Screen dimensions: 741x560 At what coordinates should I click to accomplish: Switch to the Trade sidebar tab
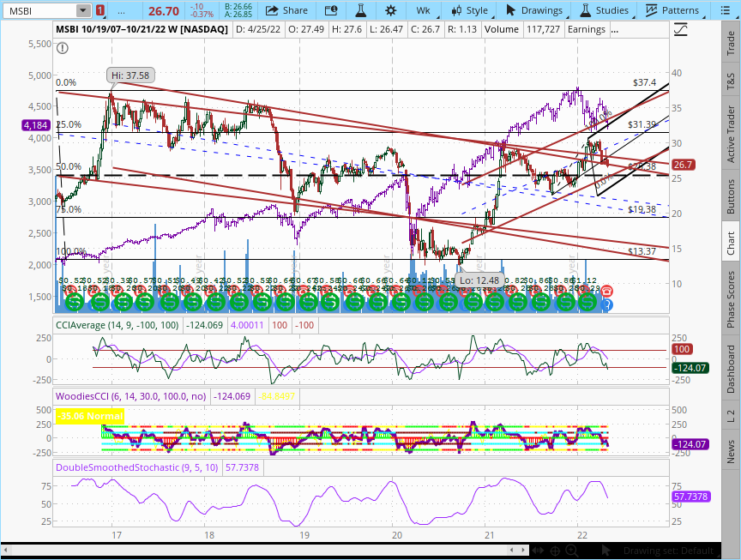point(731,43)
